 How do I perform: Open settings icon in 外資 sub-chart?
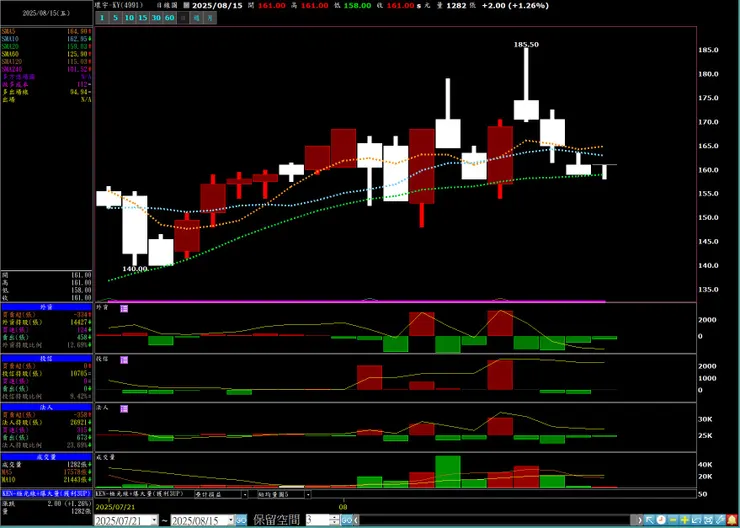(x=124, y=308)
